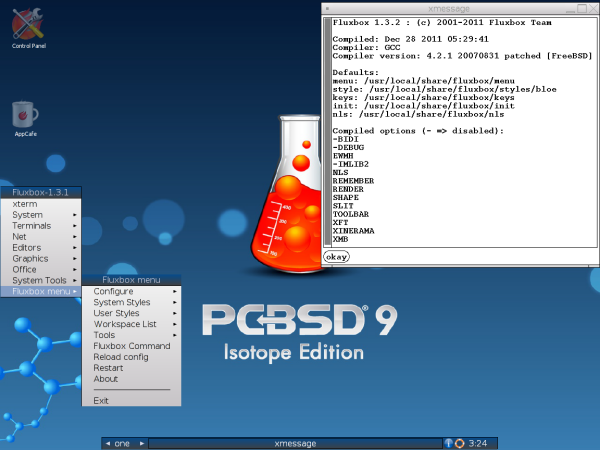
Task: Click the okay button in xmessage
Action: coord(336,257)
